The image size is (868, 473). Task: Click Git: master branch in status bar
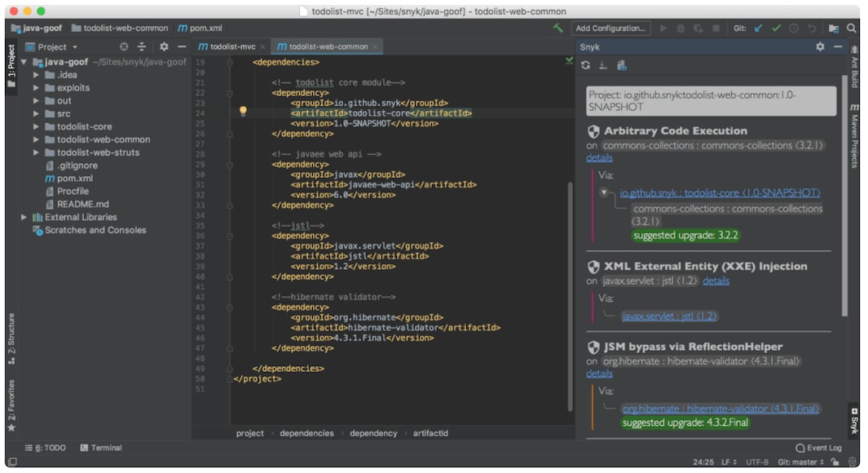click(x=800, y=462)
